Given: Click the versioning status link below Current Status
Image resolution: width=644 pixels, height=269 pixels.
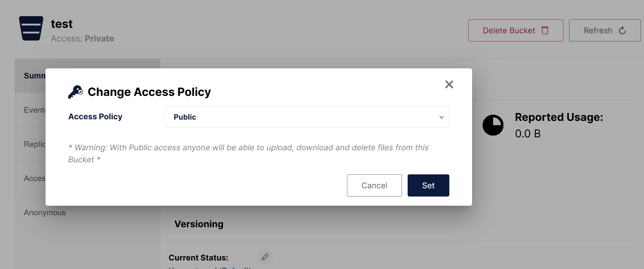Looking at the screenshot, I should point(210,268).
